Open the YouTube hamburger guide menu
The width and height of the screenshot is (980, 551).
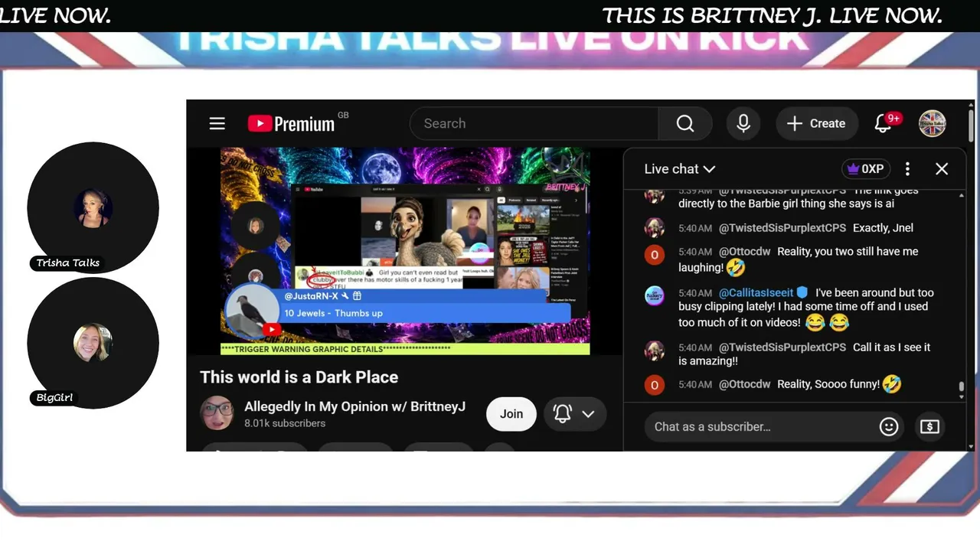click(x=217, y=123)
